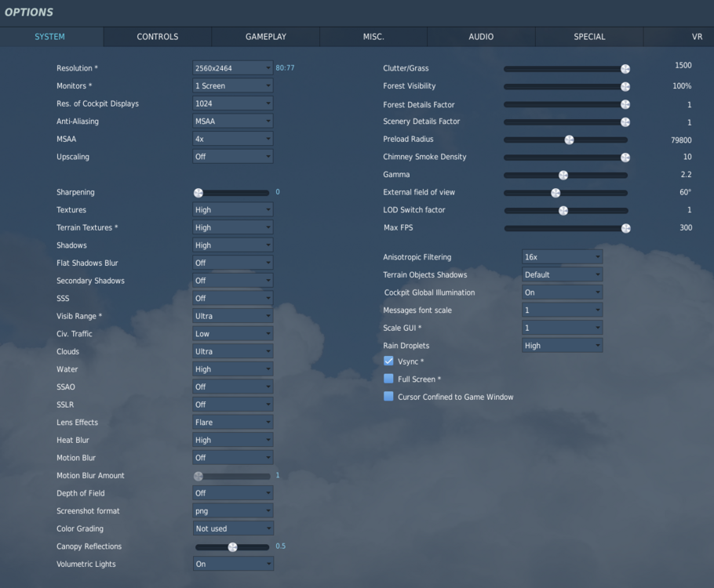Switch to the VR tab
This screenshot has height=588, width=714.
pos(679,37)
